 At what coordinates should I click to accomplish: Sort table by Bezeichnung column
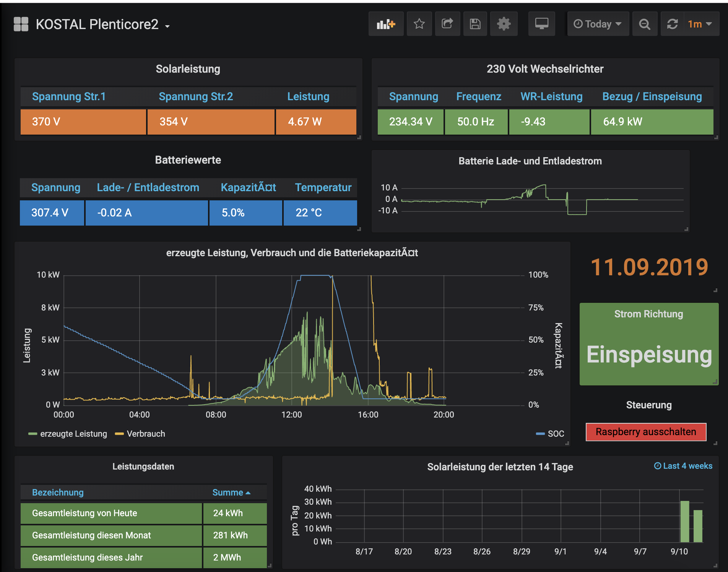[x=58, y=492]
